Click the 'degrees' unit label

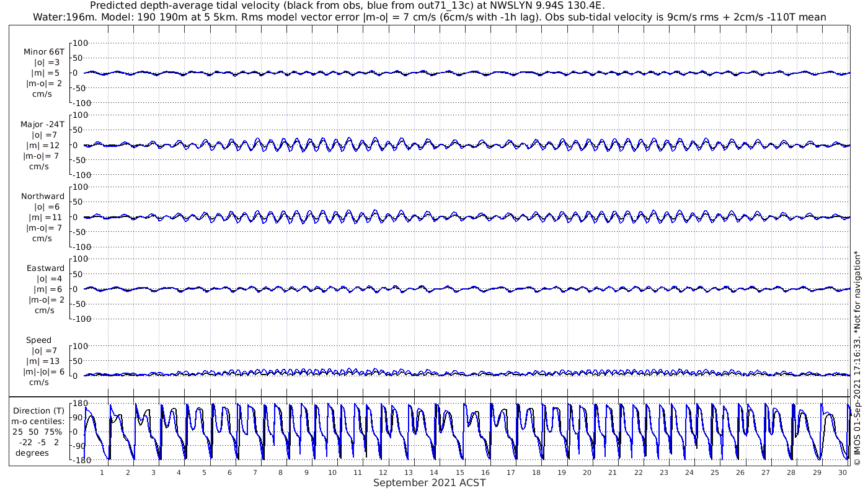point(32,453)
